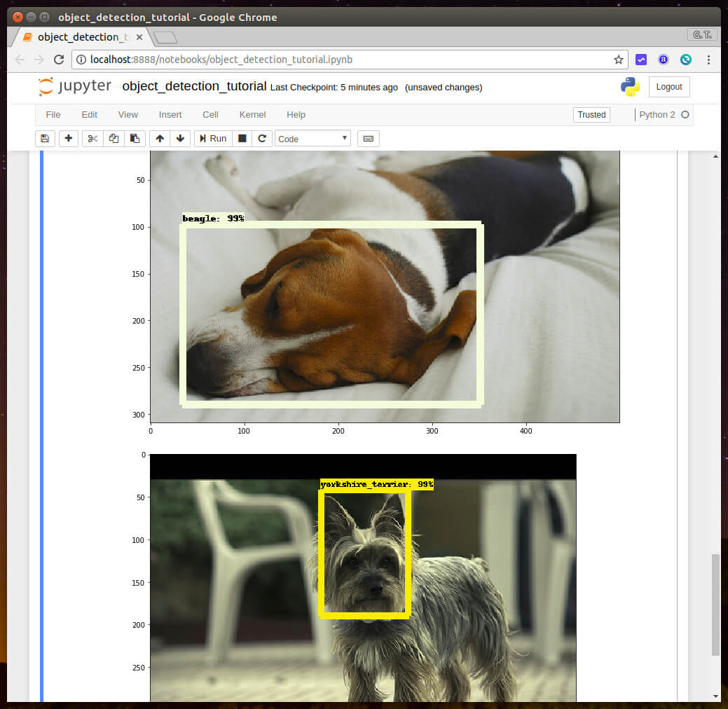Open the command palette keyboard icon
The image size is (728, 709).
tap(368, 139)
